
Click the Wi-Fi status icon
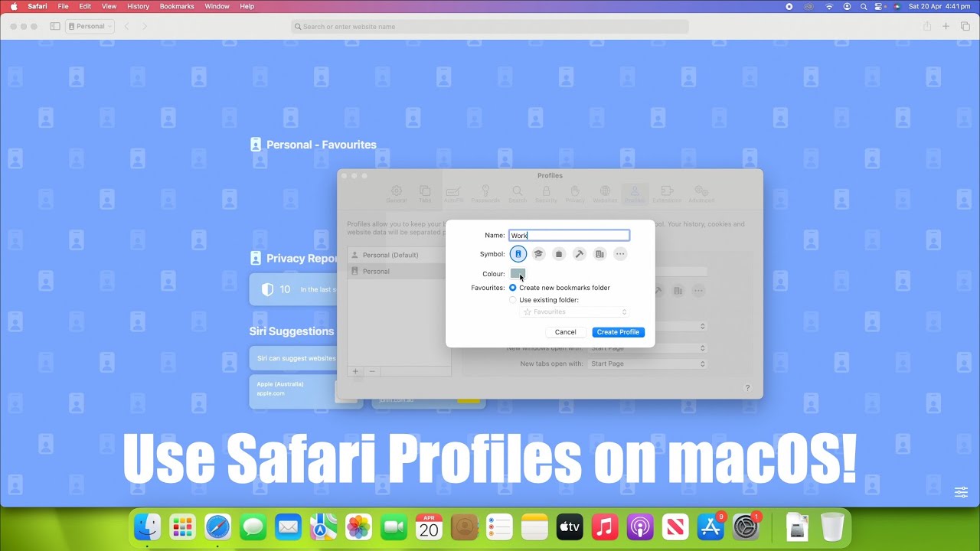pyautogui.click(x=828, y=6)
